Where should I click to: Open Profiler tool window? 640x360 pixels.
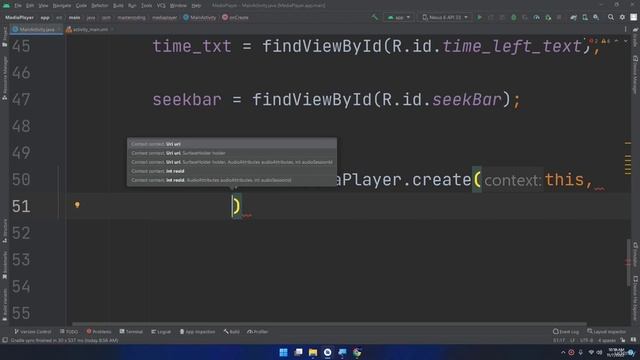tap(258, 332)
